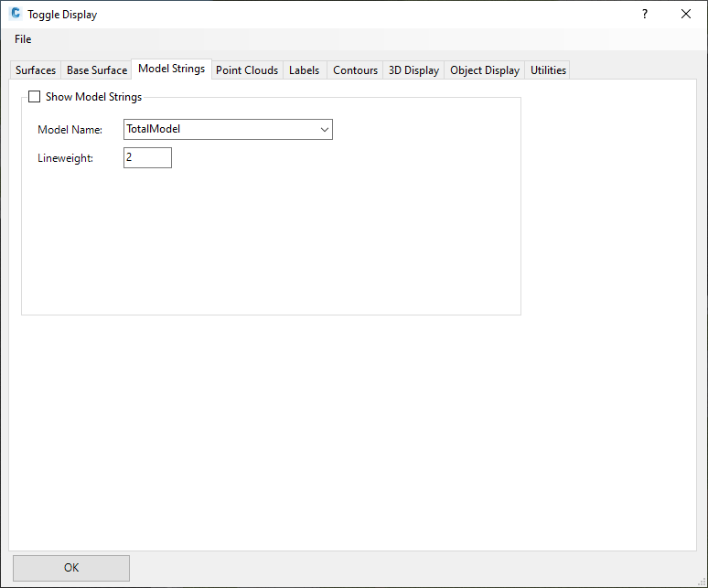Click the Lineweight input field

pyautogui.click(x=147, y=157)
